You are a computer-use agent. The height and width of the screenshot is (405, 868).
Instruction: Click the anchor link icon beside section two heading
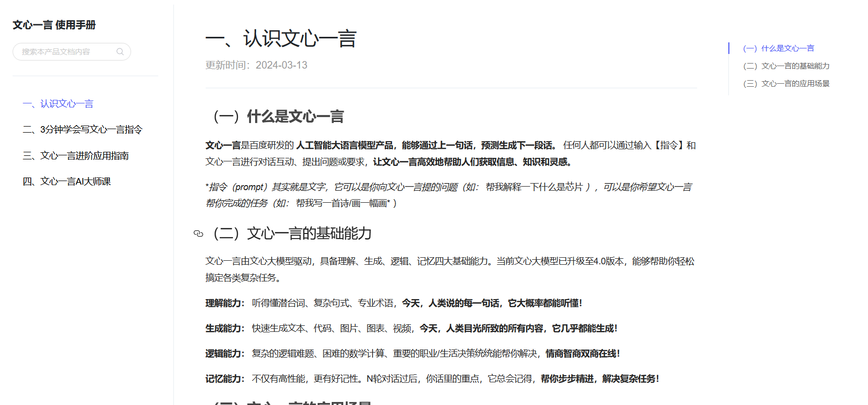199,234
